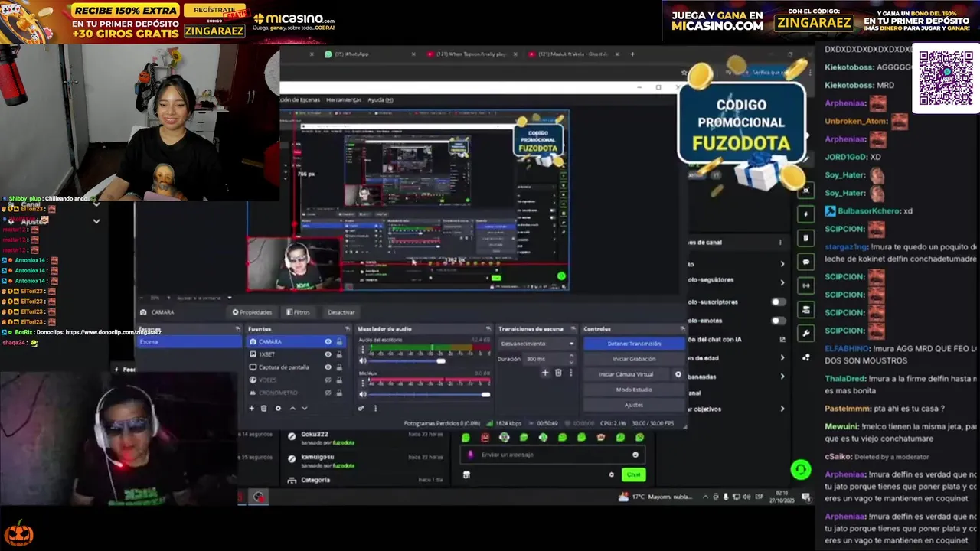The width and height of the screenshot is (980, 551).
Task: Open the emoji picker in chat input
Action: 635,455
